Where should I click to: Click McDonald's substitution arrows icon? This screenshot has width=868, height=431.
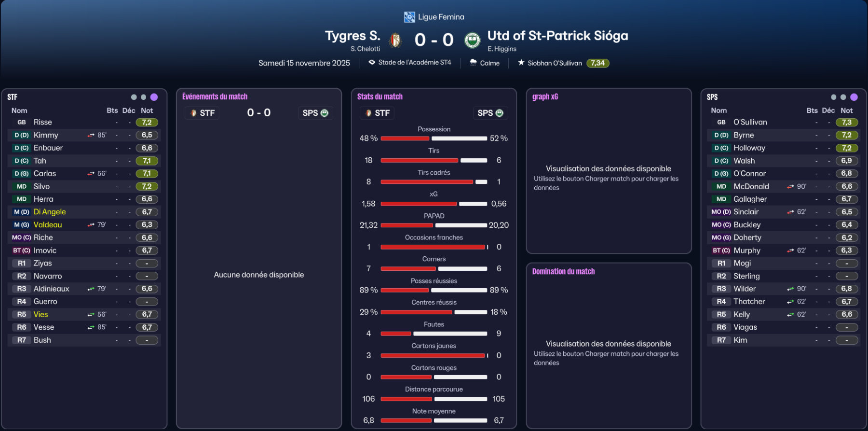pos(790,186)
